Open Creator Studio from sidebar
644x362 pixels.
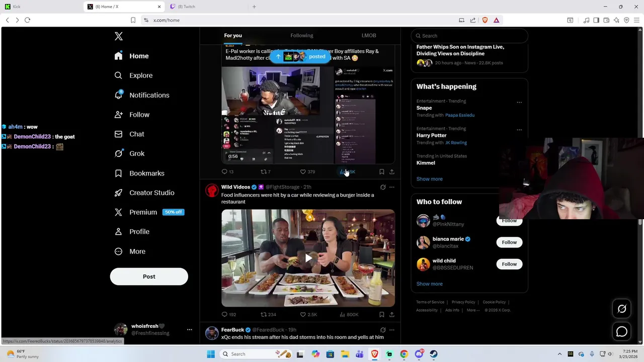pos(144,193)
